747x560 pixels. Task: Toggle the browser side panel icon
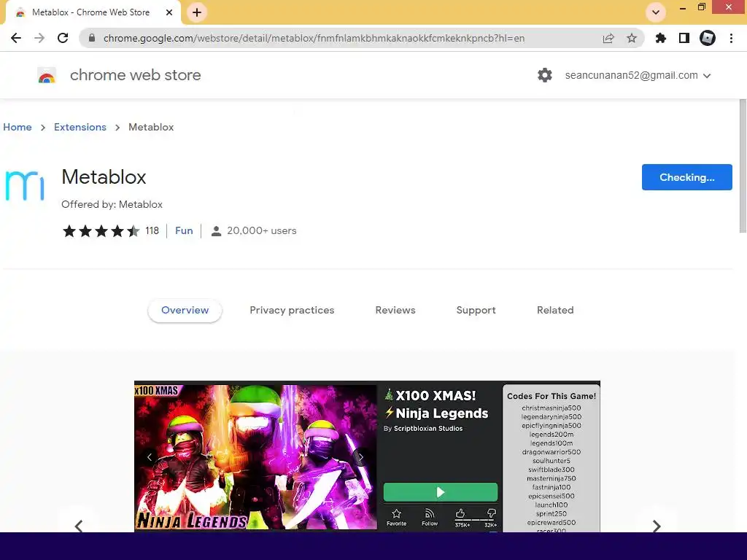[x=684, y=38]
